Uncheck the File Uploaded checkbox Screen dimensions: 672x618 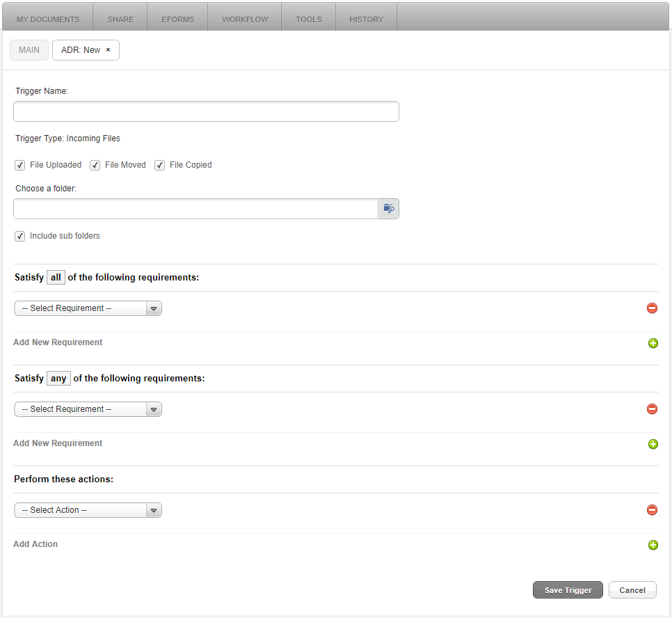tap(19, 165)
